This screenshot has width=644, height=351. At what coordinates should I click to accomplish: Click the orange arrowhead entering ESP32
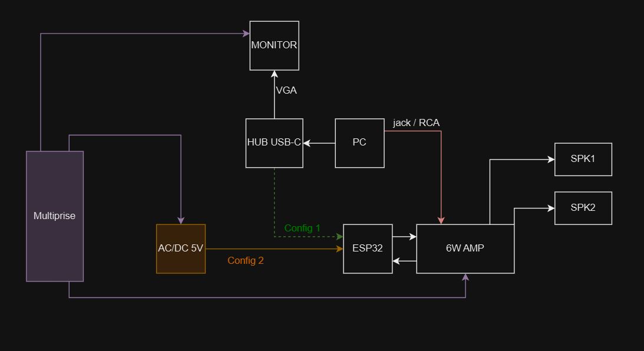(x=339, y=249)
